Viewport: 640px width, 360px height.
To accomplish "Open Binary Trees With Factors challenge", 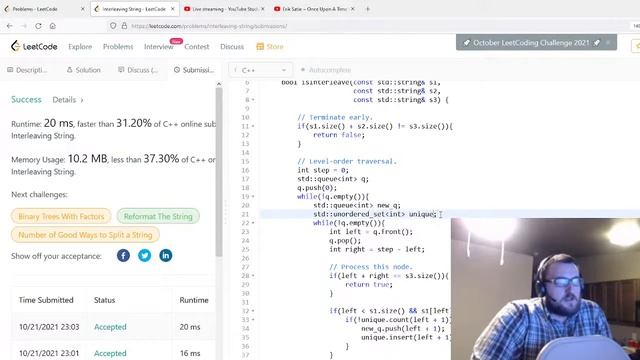I will pos(61,216).
